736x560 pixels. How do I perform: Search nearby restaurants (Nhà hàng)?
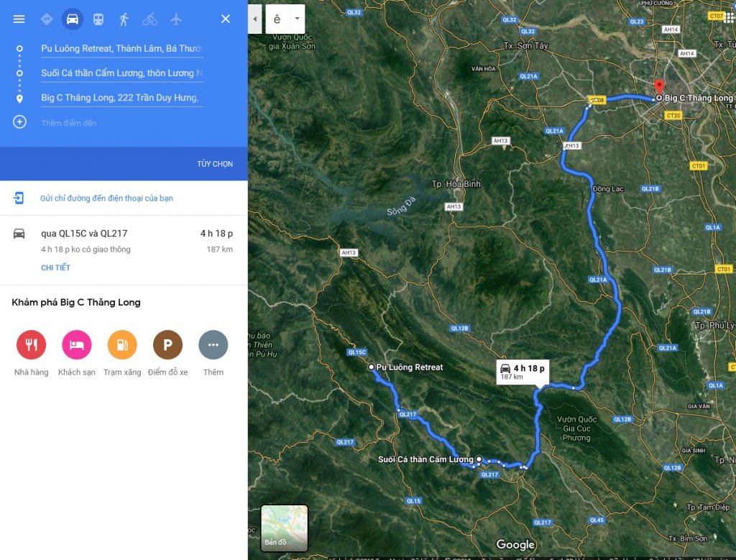tap(31, 344)
